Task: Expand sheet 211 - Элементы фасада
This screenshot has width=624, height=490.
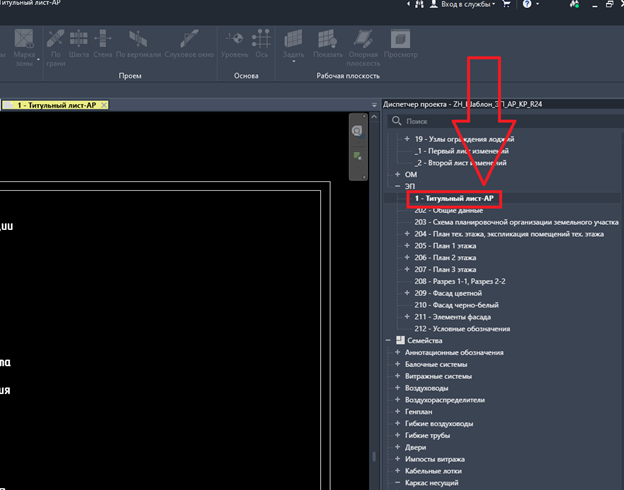Action: [407, 316]
